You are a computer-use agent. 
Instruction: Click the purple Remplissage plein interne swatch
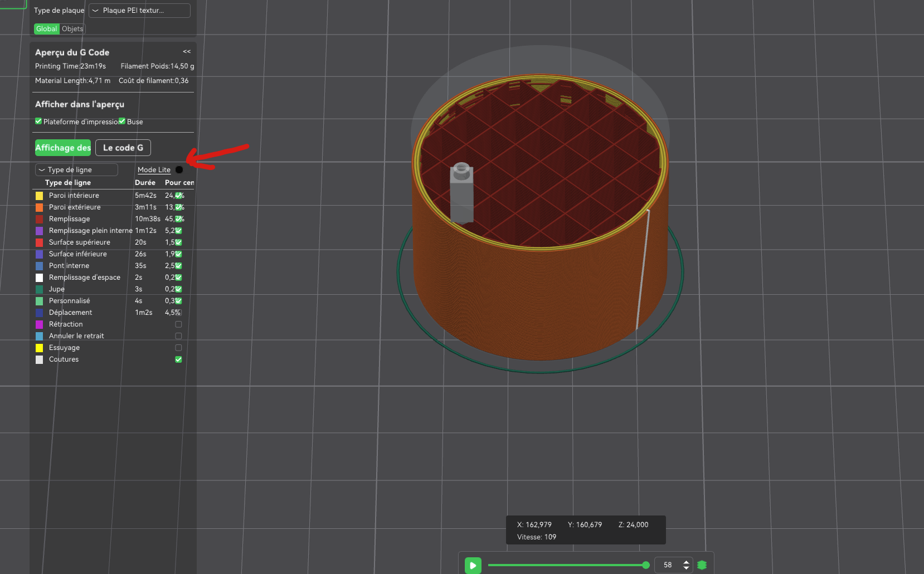coord(40,231)
